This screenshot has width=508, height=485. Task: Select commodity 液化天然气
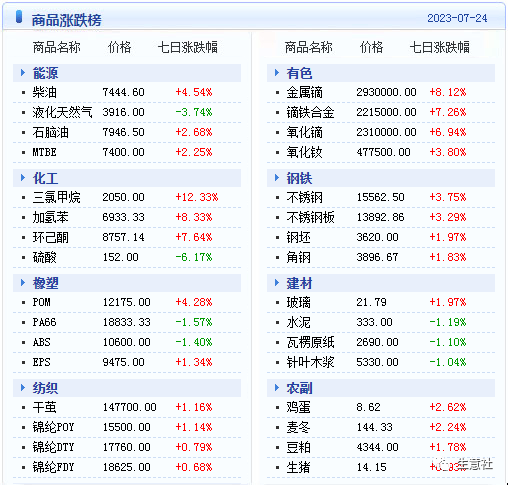[x=62, y=112]
